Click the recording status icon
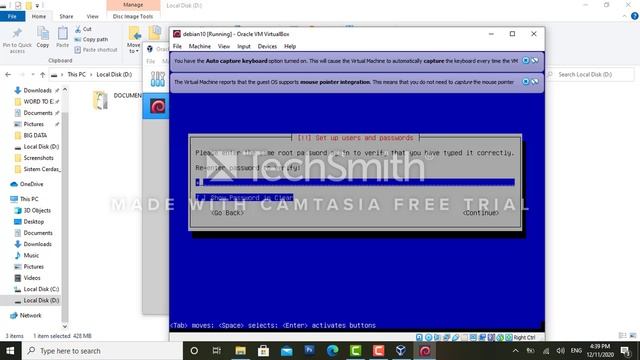This screenshot has width=640, height=360. pos(482,338)
